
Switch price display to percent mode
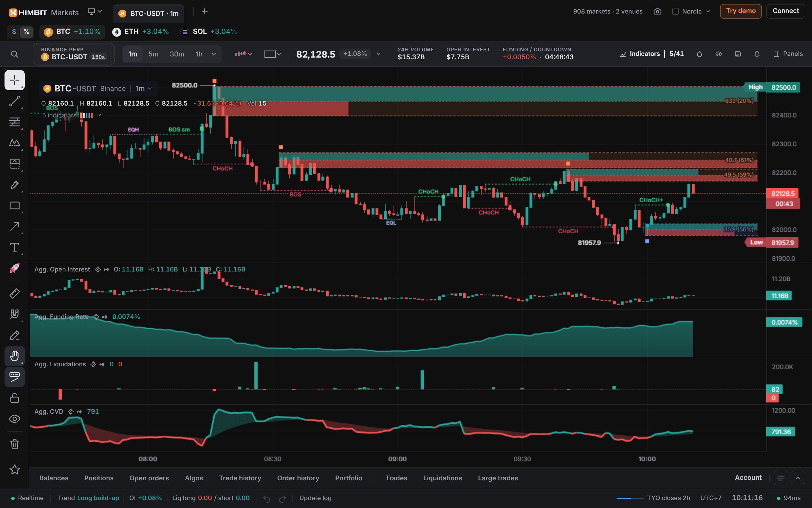coord(26,32)
